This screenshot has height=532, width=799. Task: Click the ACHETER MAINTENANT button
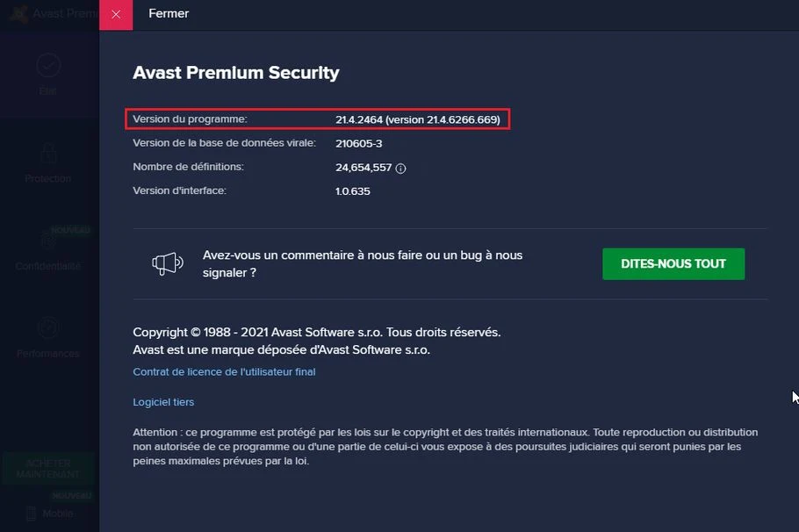(x=47, y=469)
